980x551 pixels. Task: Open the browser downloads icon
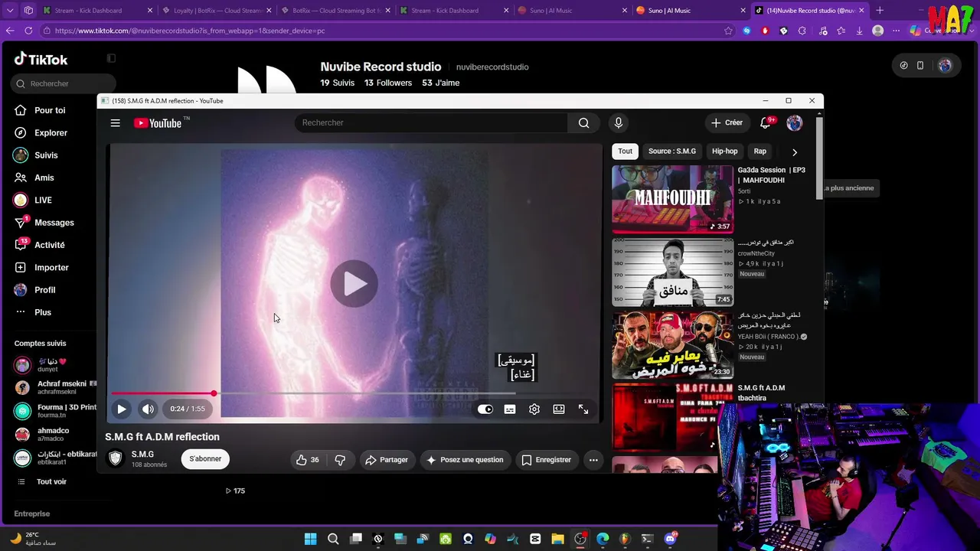(859, 31)
